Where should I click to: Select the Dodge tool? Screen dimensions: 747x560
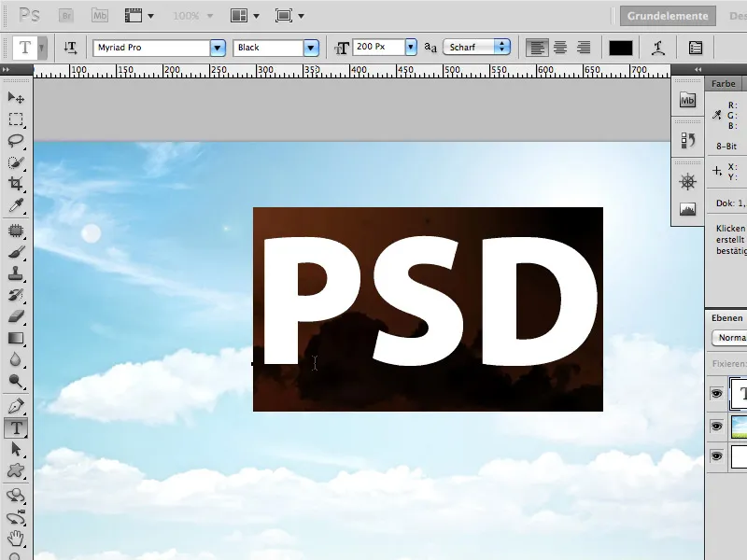pyautogui.click(x=16, y=381)
